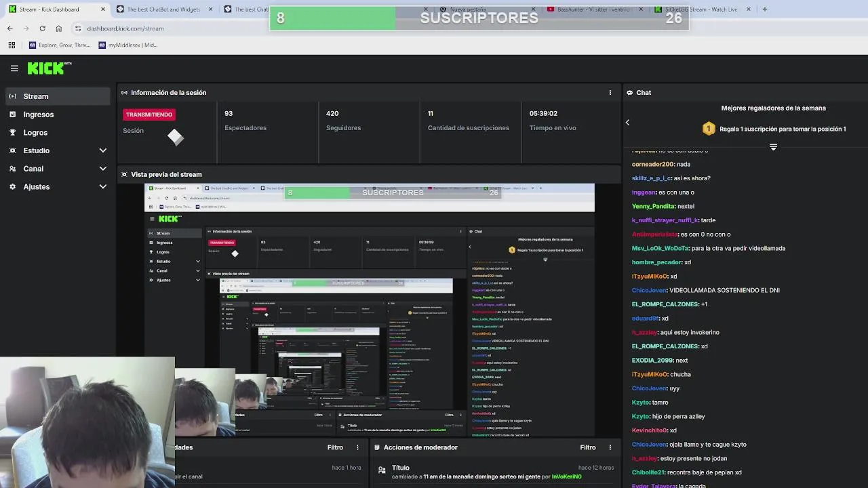Close the Stream - Kick Dashboard tab
The image size is (868, 488).
click(103, 9)
